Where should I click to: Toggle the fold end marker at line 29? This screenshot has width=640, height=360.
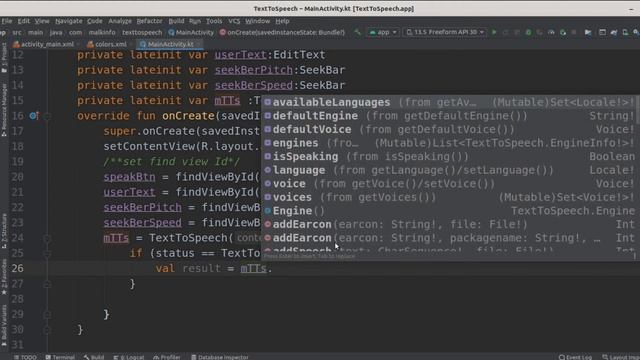[47, 314]
